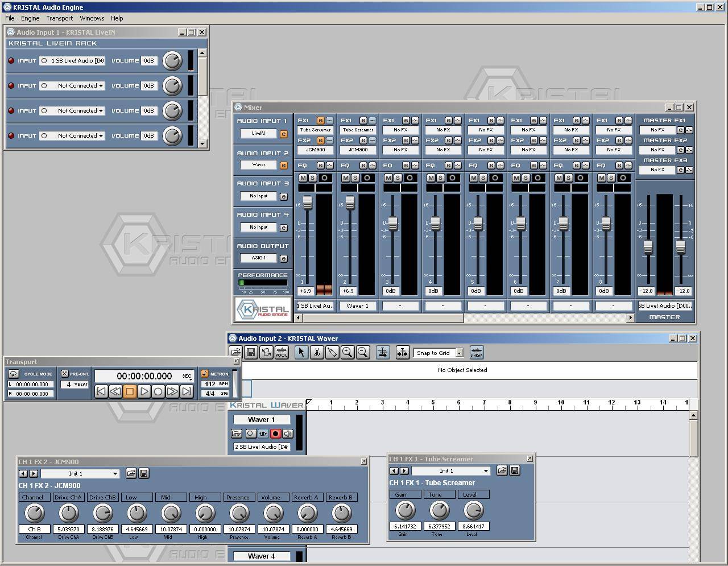The width and height of the screenshot is (728, 566).
Task: Click the Play button in Transport
Action: [144, 391]
